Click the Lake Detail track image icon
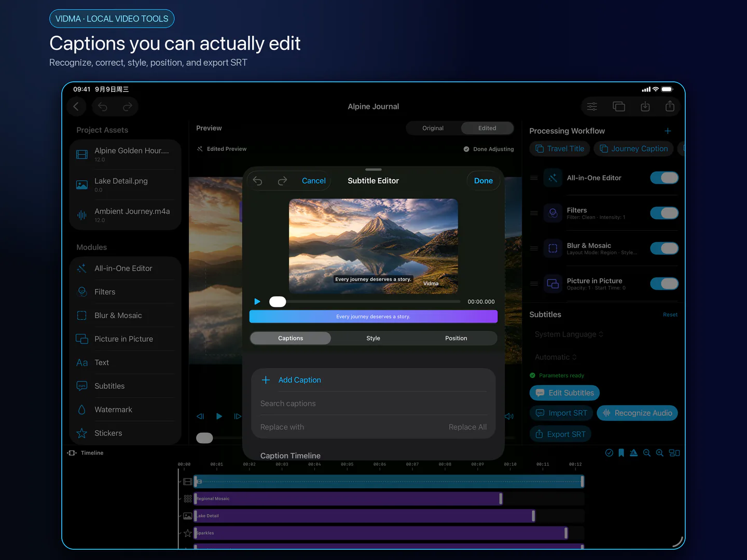This screenshot has width=747, height=560. click(x=188, y=516)
